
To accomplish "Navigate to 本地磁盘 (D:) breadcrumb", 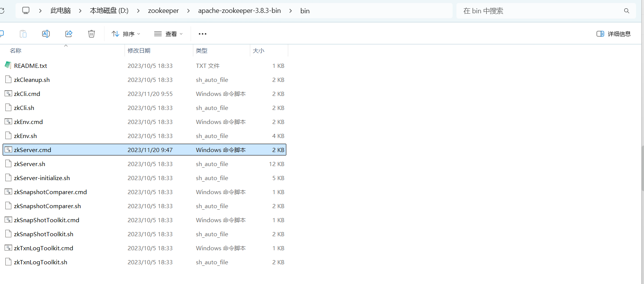I will (x=109, y=11).
